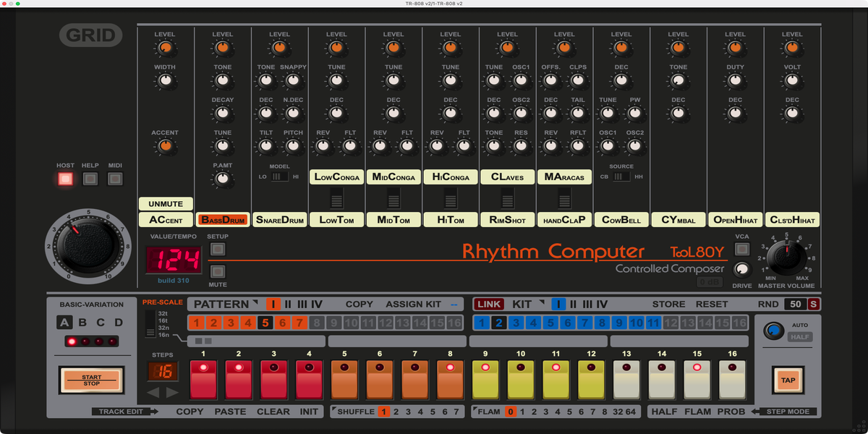This screenshot has height=434, width=868.
Task: Select the ACcent track
Action: click(x=166, y=220)
